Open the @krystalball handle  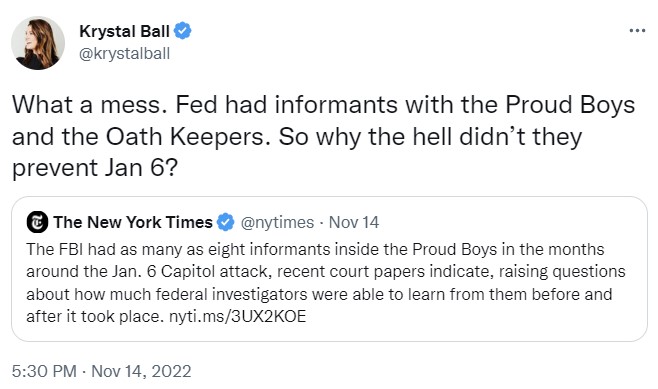[x=125, y=54]
